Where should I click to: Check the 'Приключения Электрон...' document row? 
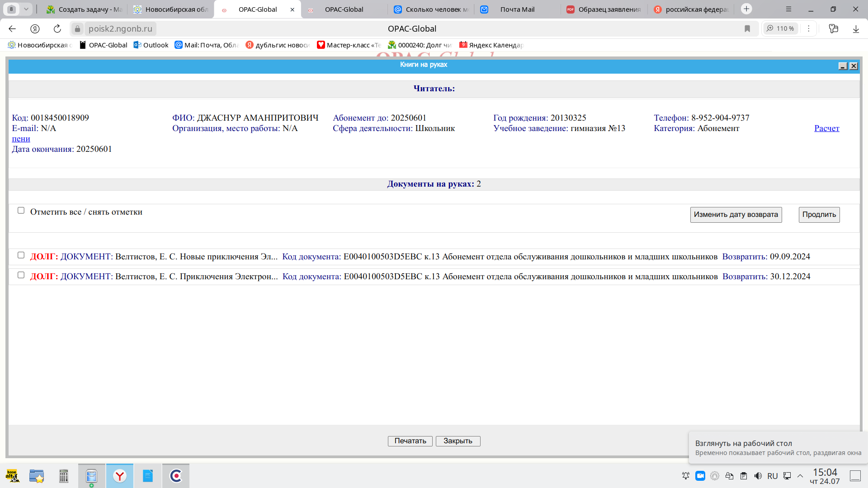tap(21, 275)
